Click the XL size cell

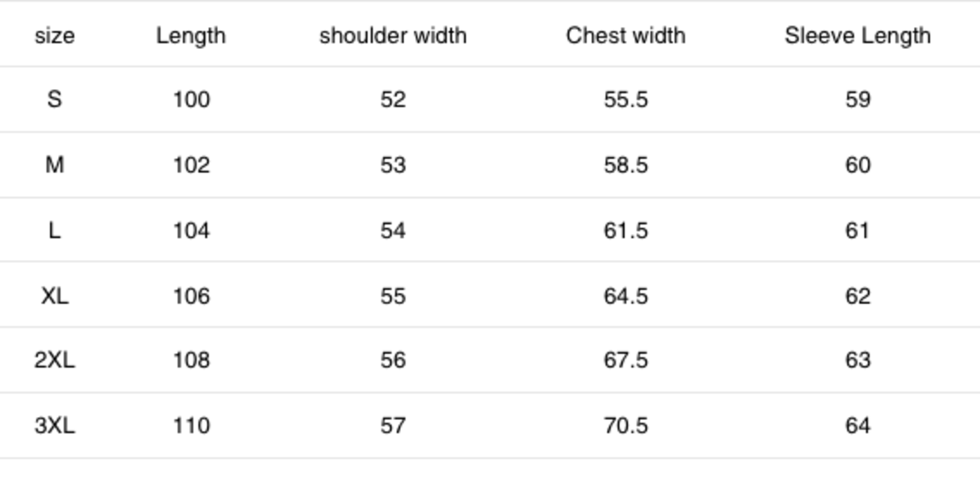(55, 295)
